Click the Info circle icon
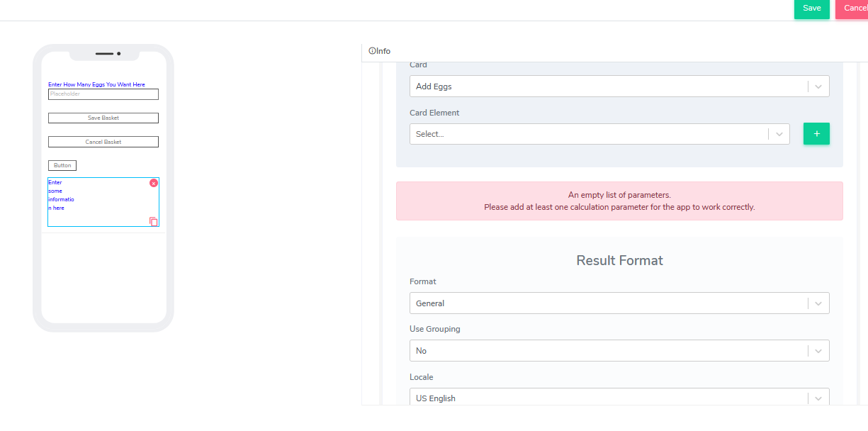 point(372,51)
